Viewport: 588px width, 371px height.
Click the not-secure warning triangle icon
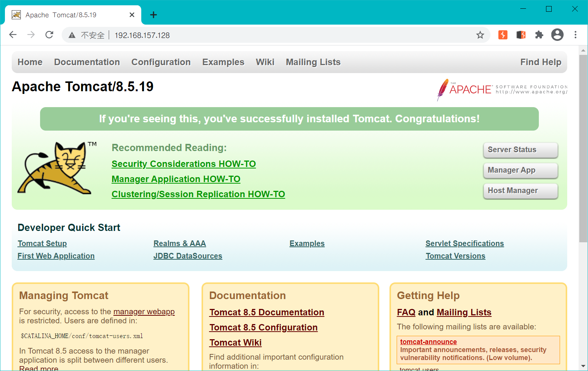point(72,35)
